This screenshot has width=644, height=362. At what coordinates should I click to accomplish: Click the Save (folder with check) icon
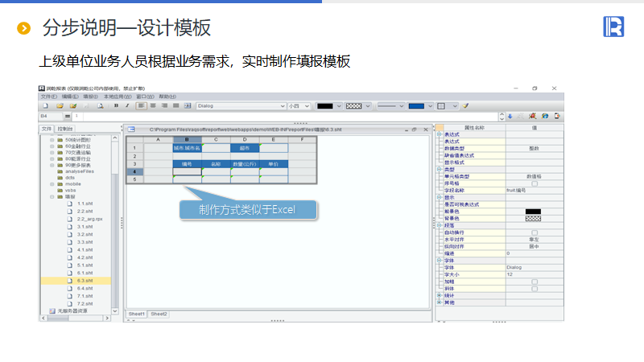[73, 106]
